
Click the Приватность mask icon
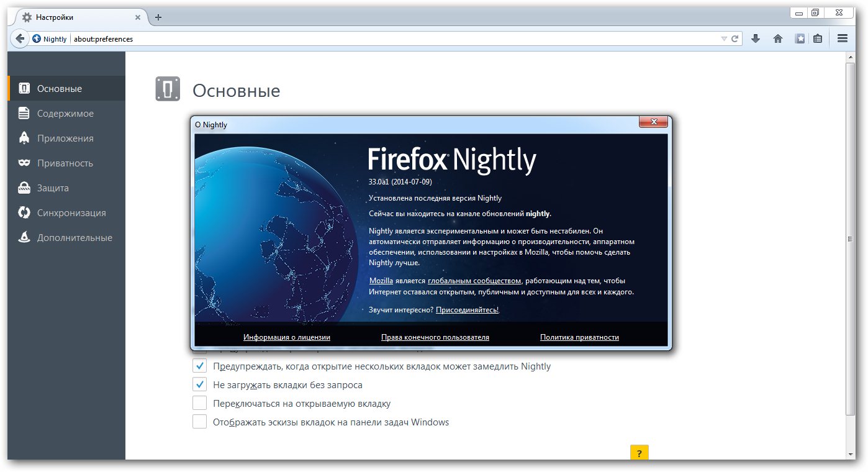[x=24, y=163]
